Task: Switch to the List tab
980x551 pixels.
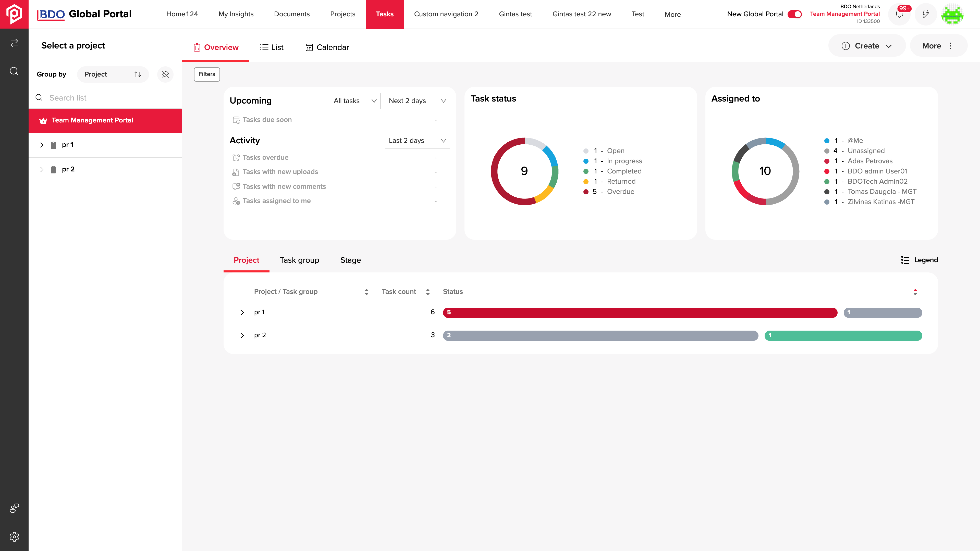Action: click(272, 47)
